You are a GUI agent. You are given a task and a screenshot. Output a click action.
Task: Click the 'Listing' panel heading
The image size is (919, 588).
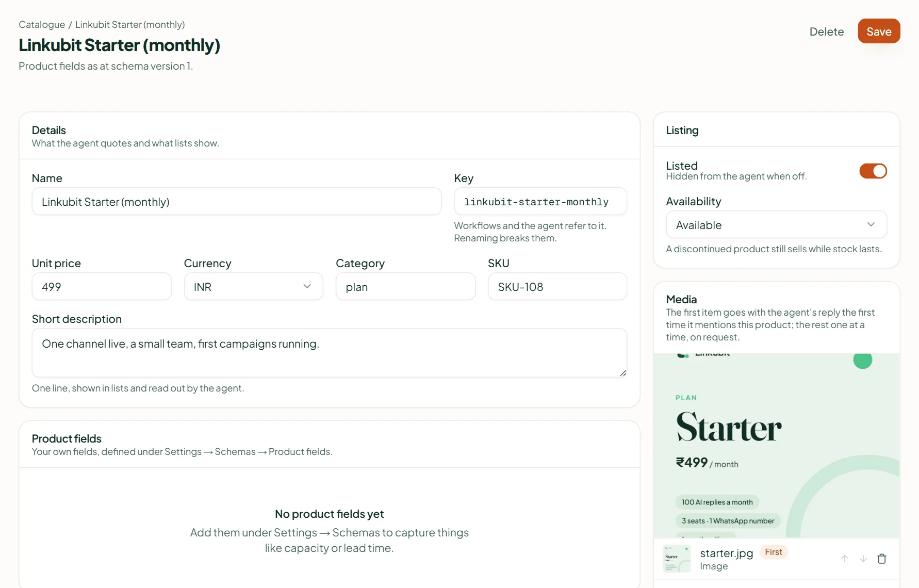682,130
